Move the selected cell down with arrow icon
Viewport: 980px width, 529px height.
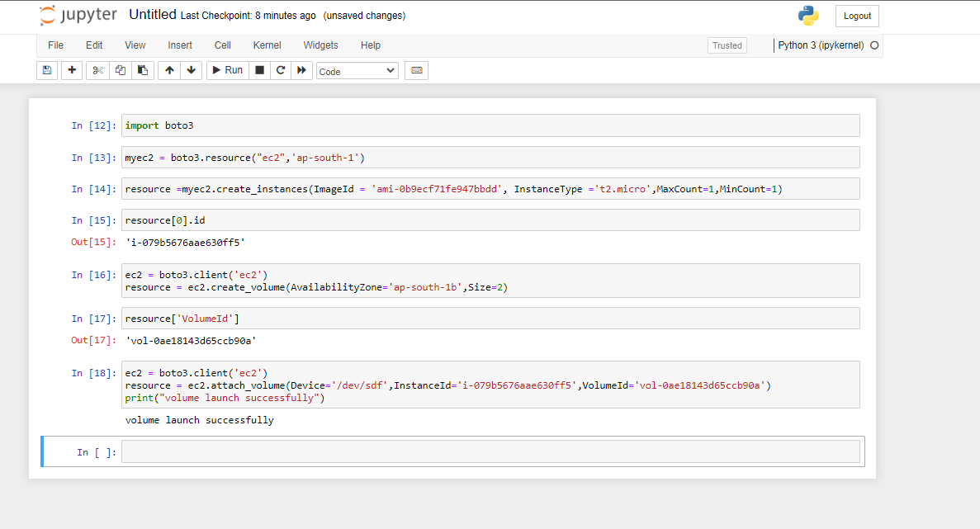click(191, 70)
